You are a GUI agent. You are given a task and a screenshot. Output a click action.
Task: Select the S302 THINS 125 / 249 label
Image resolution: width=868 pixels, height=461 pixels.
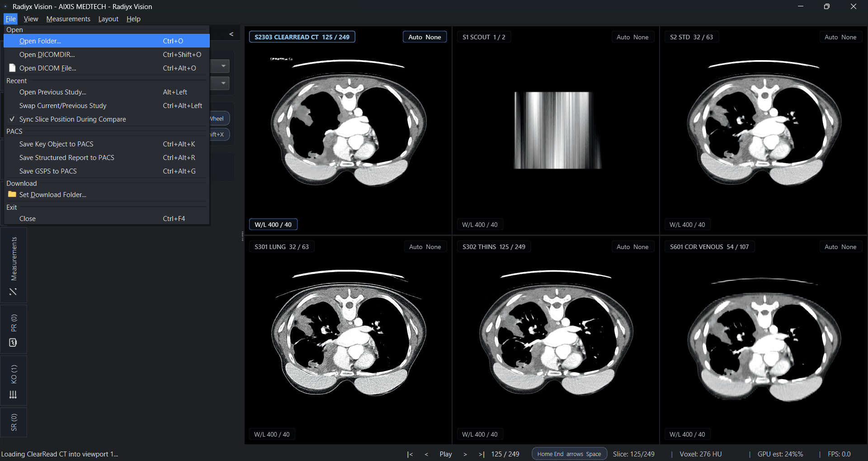[x=494, y=247]
